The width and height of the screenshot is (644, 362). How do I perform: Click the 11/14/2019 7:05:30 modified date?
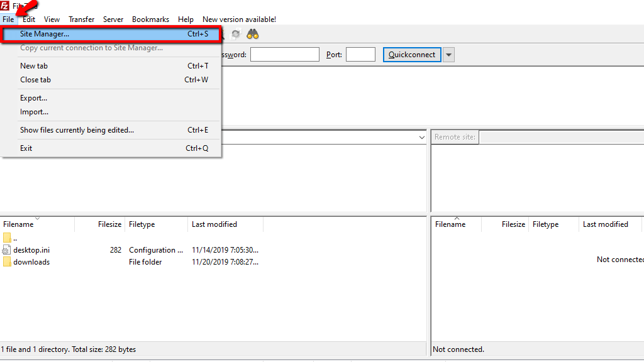point(225,250)
